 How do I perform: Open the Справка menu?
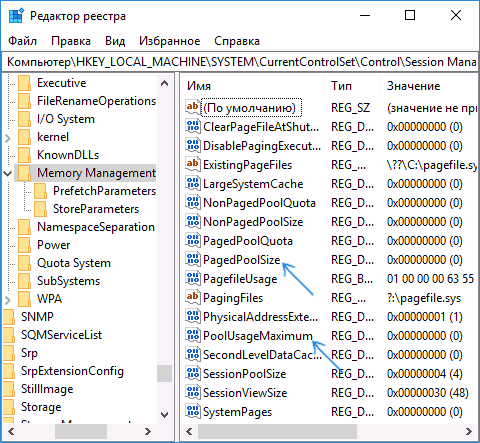[x=237, y=41]
